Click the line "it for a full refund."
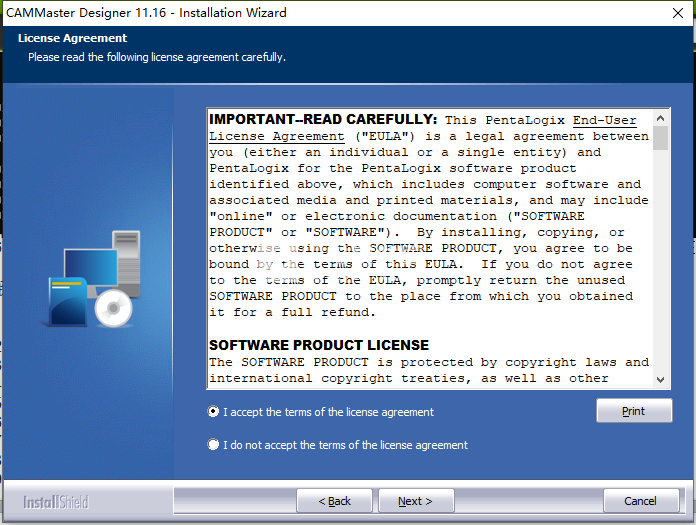 [x=292, y=312]
